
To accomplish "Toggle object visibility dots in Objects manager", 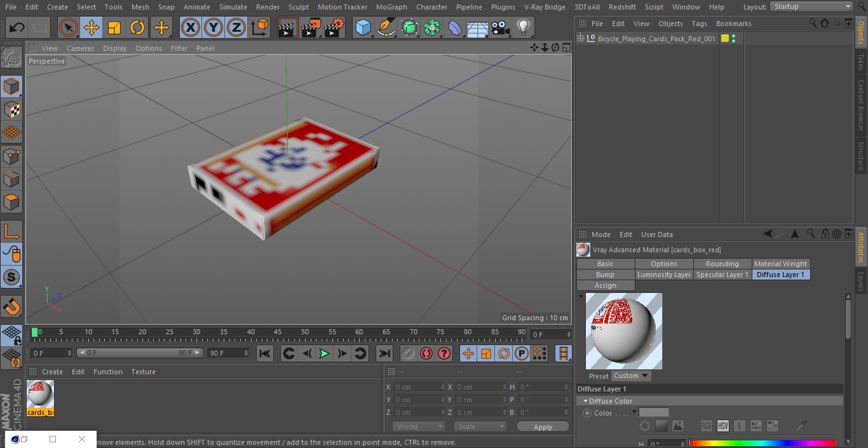I will click(x=733, y=39).
